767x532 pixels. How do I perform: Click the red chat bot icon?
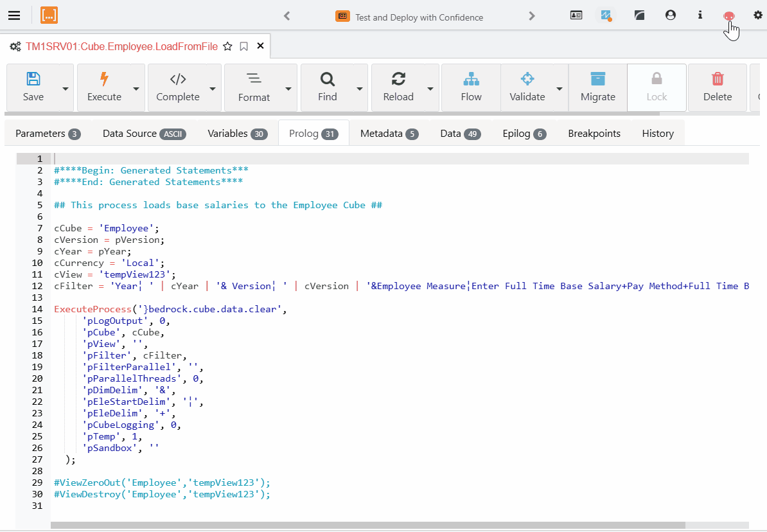click(728, 16)
